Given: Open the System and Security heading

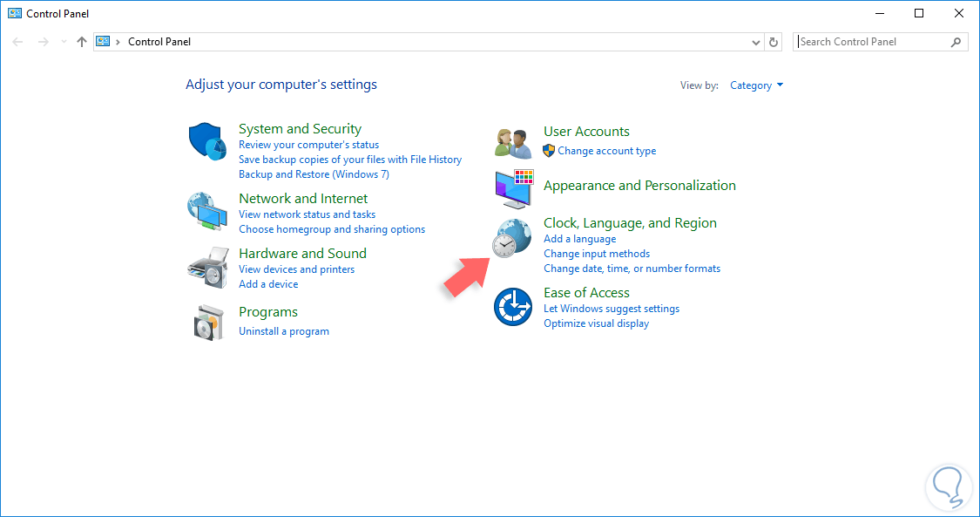Looking at the screenshot, I should [x=300, y=129].
